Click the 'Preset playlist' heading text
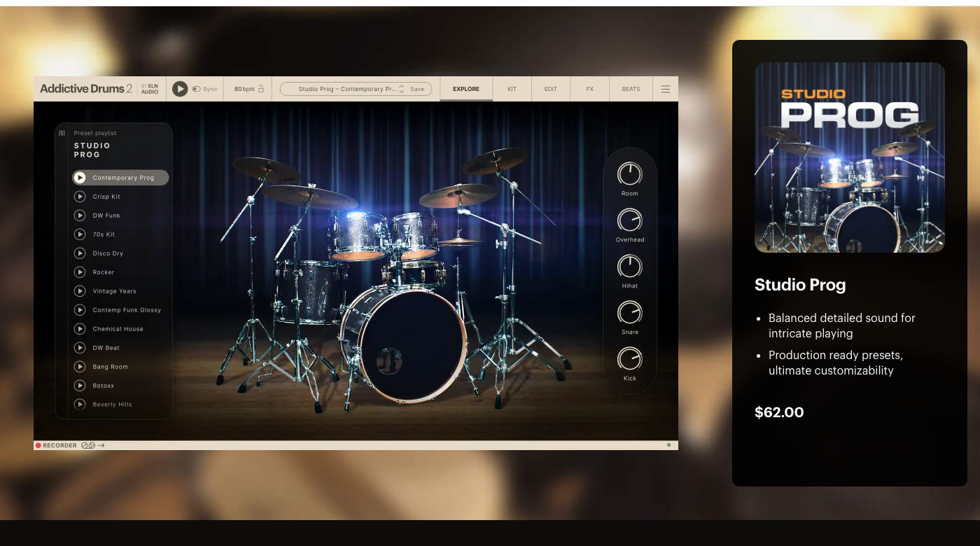 95,133
